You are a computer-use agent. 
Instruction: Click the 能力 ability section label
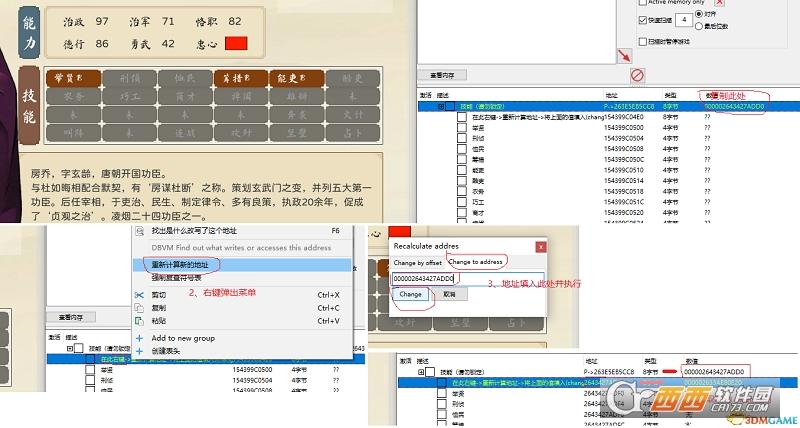[29, 33]
